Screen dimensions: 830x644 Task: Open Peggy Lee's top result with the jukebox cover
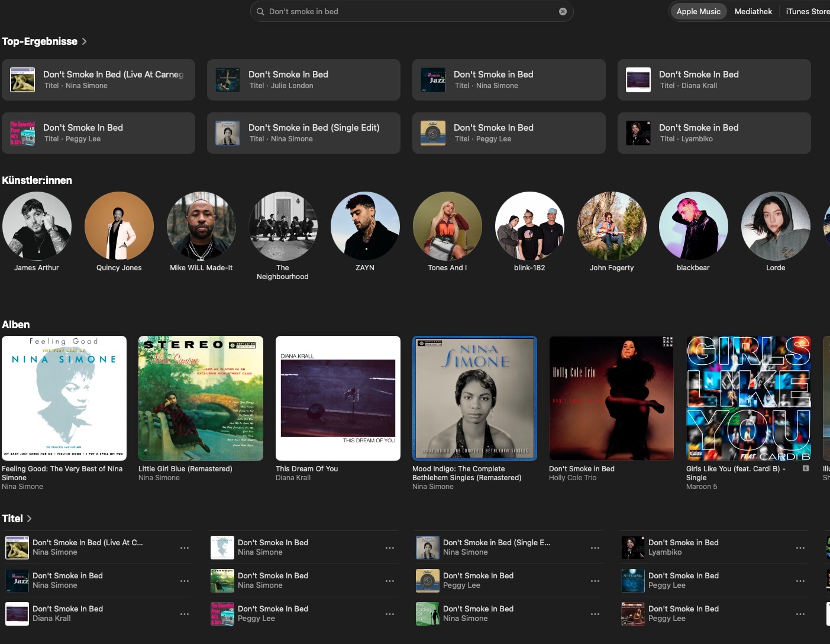pyautogui.click(x=509, y=133)
